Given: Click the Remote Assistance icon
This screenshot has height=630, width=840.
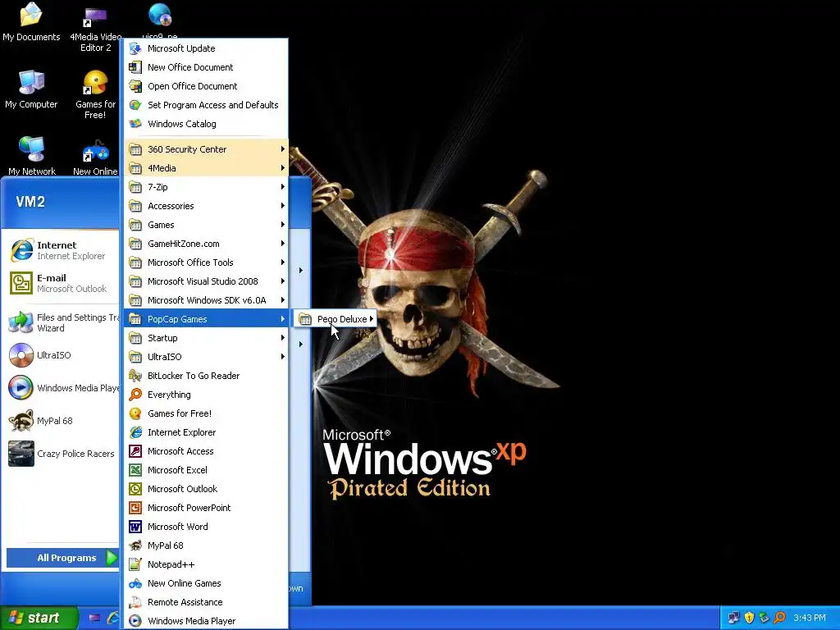Looking at the screenshot, I should tap(135, 602).
